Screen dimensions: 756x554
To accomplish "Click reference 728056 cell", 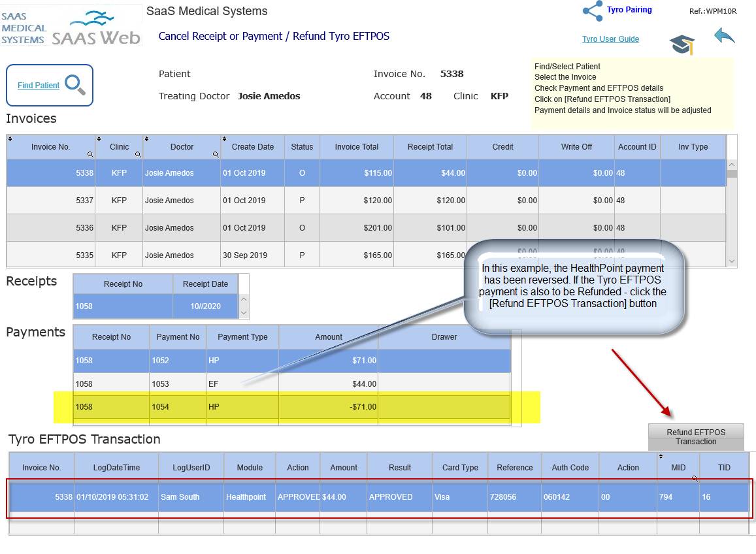I will (x=514, y=497).
